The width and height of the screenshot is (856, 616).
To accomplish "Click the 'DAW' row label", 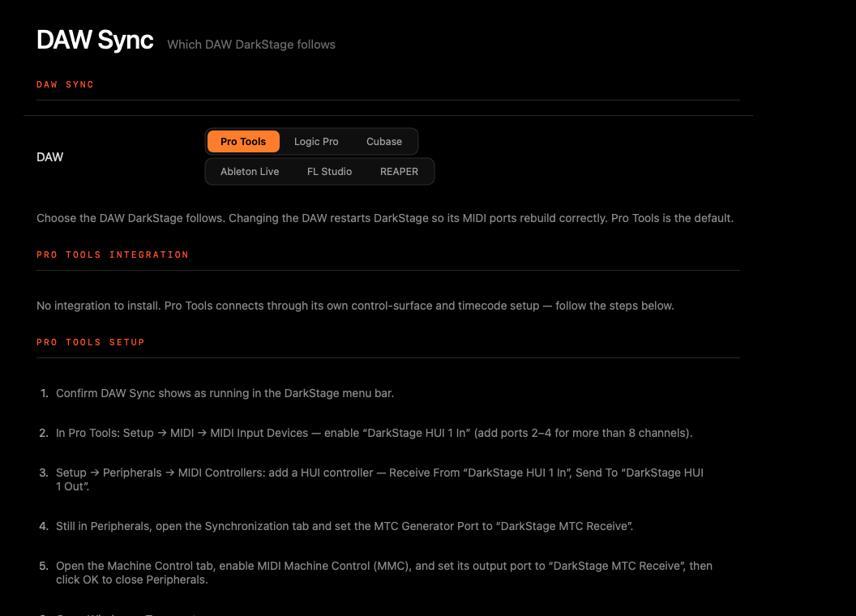I will click(x=49, y=157).
